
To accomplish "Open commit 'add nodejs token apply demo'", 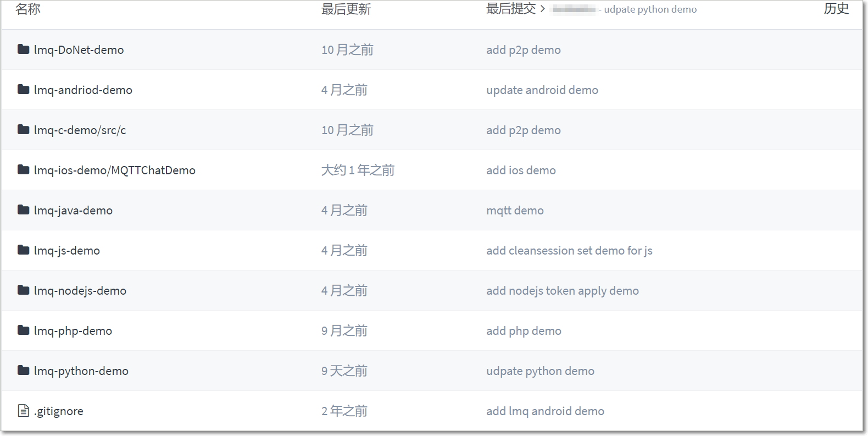I will [563, 291].
